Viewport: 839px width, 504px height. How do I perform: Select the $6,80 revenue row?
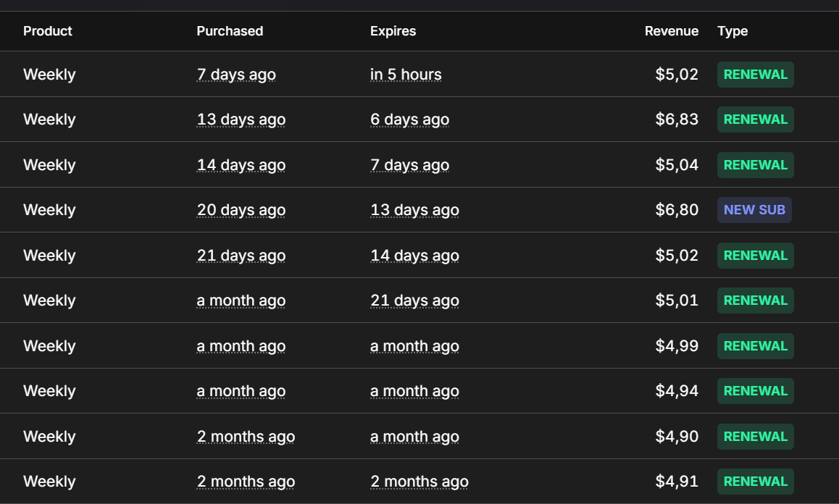click(419, 210)
